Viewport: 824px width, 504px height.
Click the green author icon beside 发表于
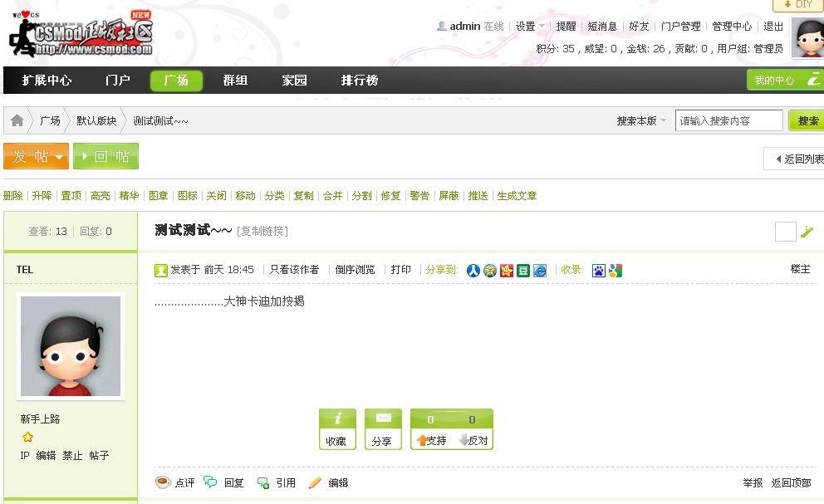161,270
